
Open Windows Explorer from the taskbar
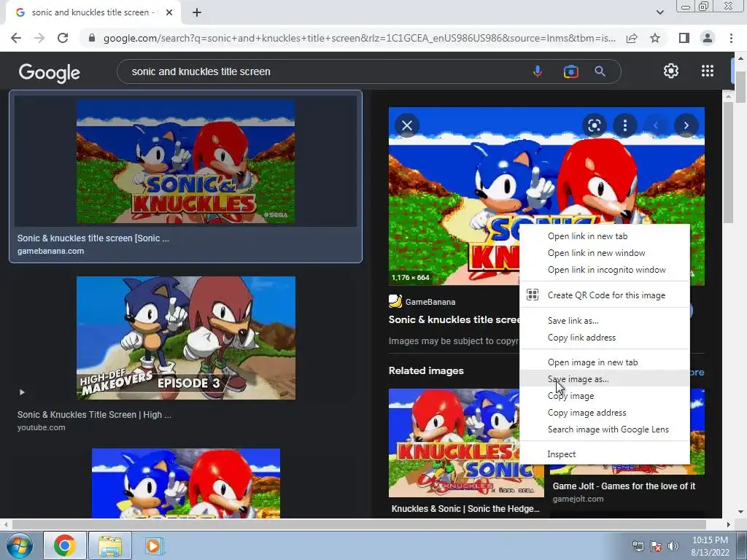pyautogui.click(x=110, y=545)
